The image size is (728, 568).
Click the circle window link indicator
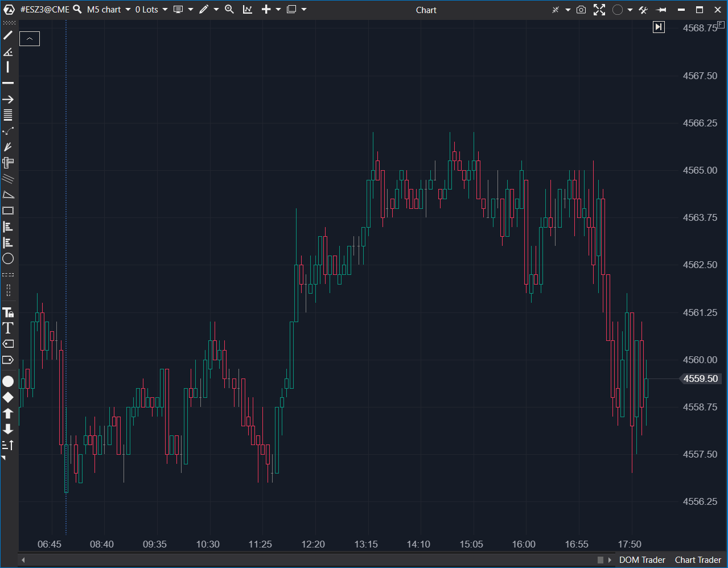point(618,10)
